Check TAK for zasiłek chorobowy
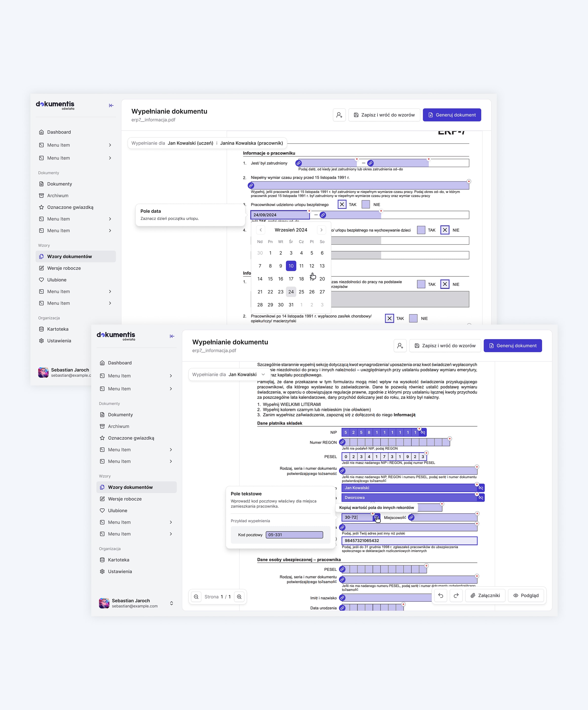Image resolution: width=588 pixels, height=710 pixels. 390,318
